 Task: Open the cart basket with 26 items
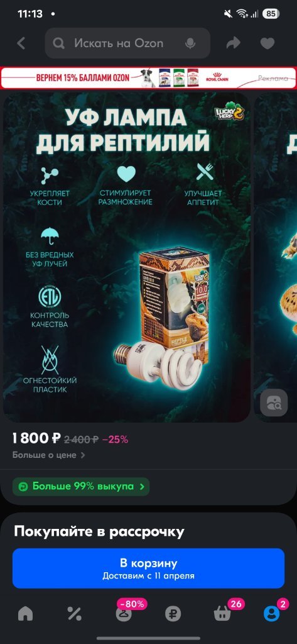pos(222,613)
